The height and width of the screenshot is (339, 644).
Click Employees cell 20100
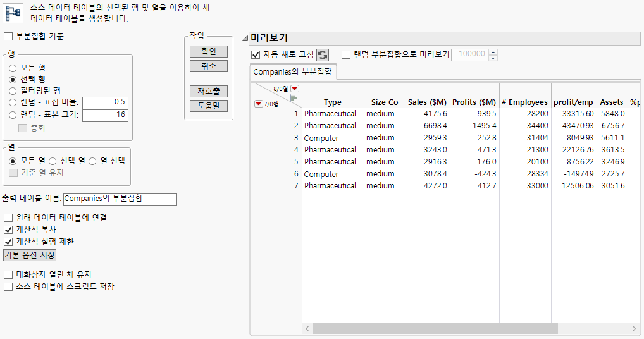[525, 162]
